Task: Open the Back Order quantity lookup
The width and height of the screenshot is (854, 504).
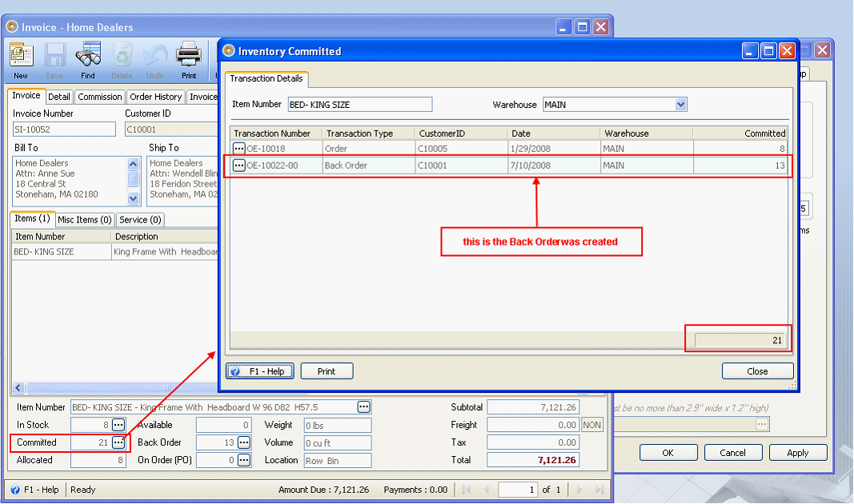Action: [244, 442]
